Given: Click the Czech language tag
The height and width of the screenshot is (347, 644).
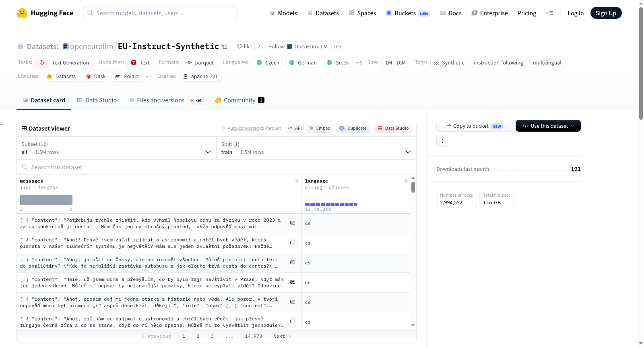Looking at the screenshot, I should (x=268, y=62).
